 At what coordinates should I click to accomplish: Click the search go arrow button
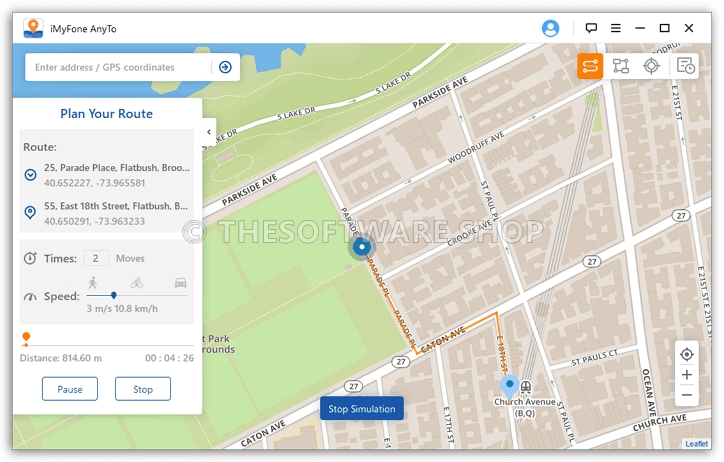pos(225,67)
